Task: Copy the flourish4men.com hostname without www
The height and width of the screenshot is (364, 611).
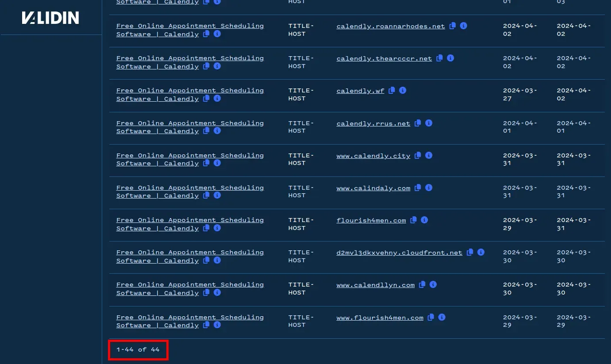Action: point(413,220)
